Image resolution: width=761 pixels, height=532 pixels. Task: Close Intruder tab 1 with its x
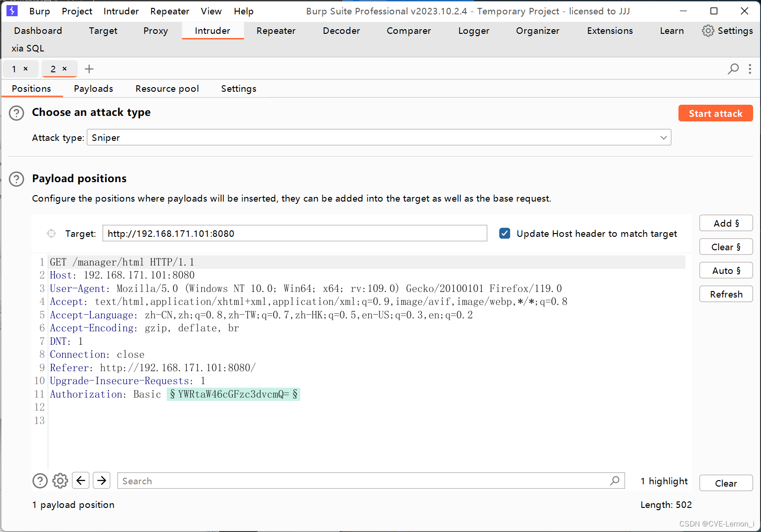point(26,69)
